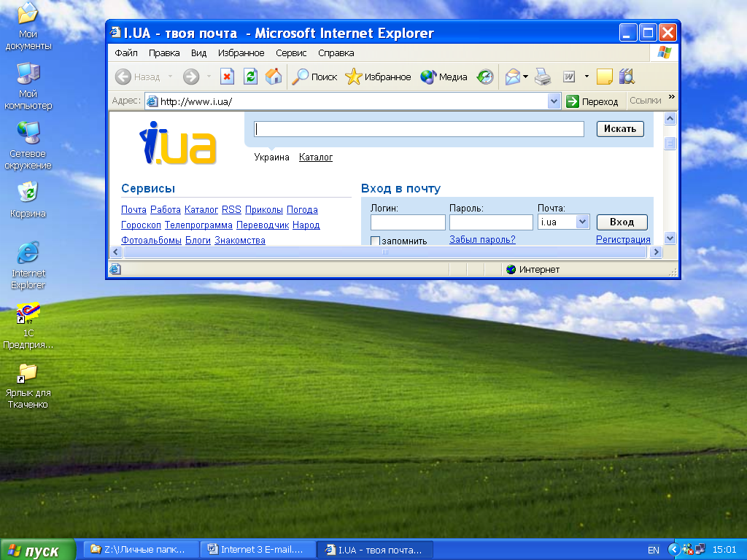This screenshot has height=560, width=747.
Task: Open the History clock icon
Action: pos(485,77)
